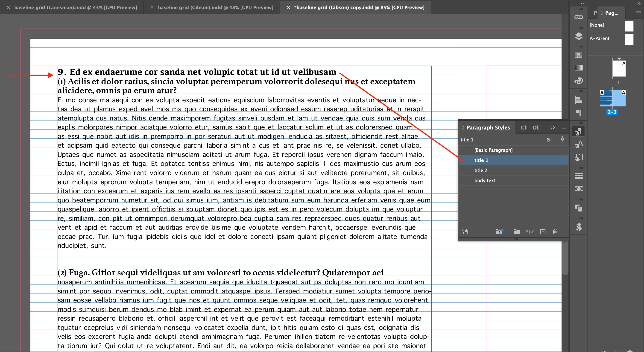Switch to baseline grid (Lanesman).indd tab
Screen dimensions: 644x352
[x=76, y=8]
